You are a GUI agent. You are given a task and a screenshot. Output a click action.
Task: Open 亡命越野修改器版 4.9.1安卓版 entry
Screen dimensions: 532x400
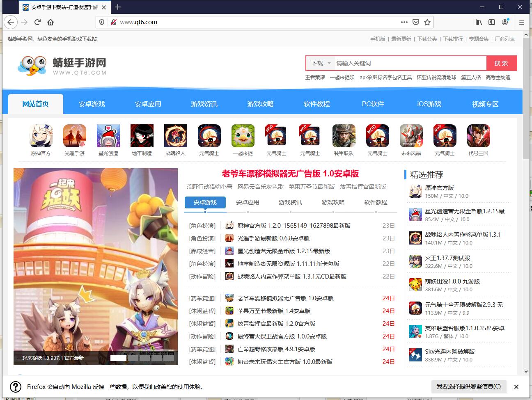pos(276,349)
